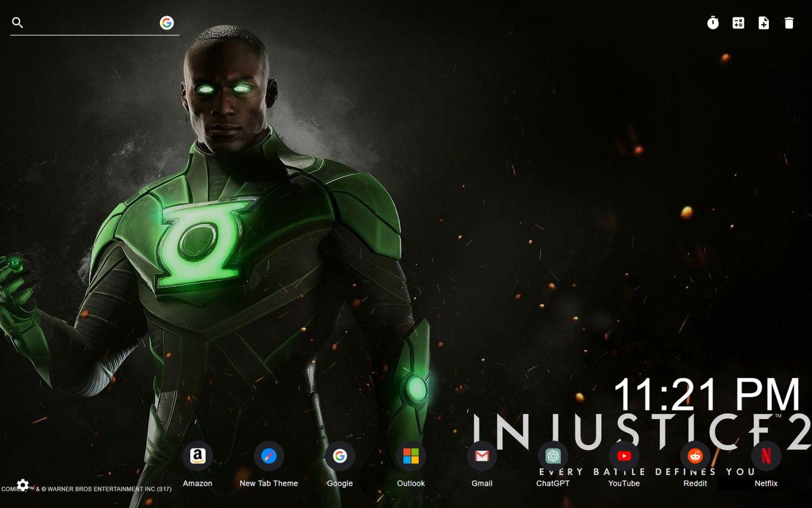The width and height of the screenshot is (812, 508).
Task: Click the Outlook text label
Action: click(x=411, y=483)
